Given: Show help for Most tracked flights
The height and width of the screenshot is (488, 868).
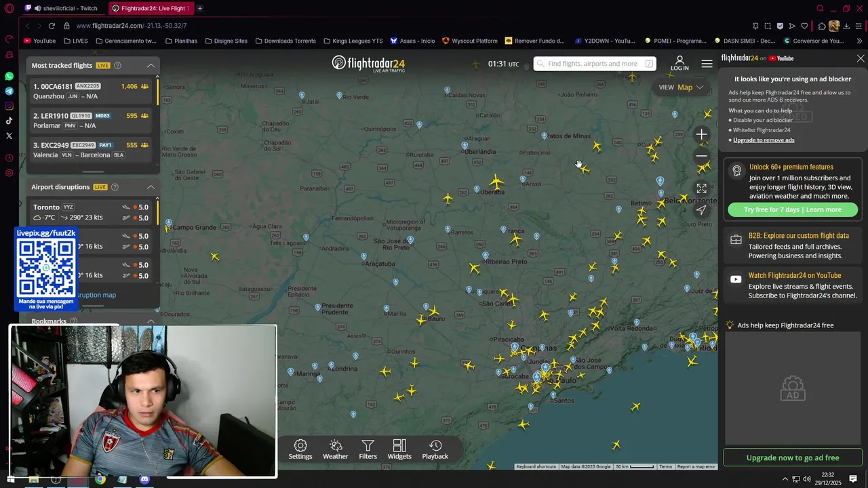Looking at the screenshot, I should tap(117, 66).
